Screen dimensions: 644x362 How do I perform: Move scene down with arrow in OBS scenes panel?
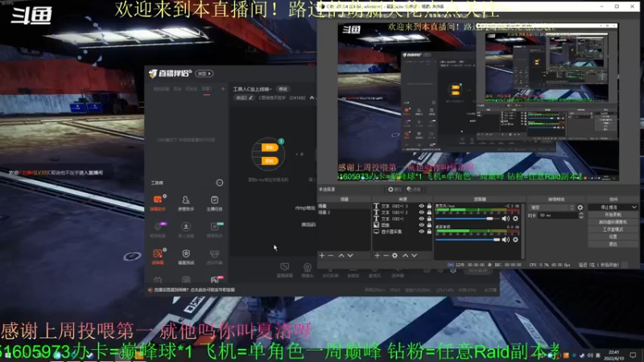click(350, 255)
